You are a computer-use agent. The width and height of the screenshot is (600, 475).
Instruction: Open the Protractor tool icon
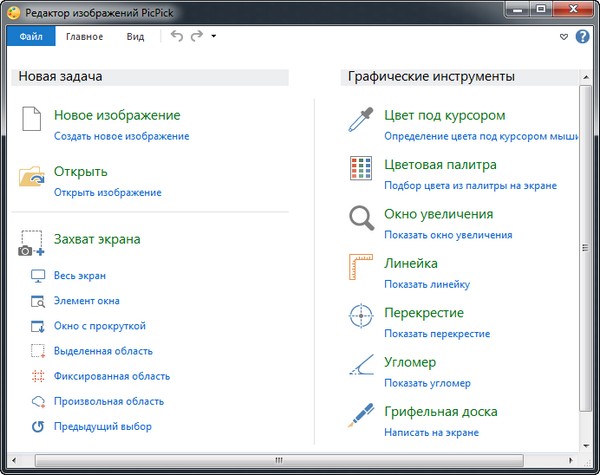tap(360, 367)
